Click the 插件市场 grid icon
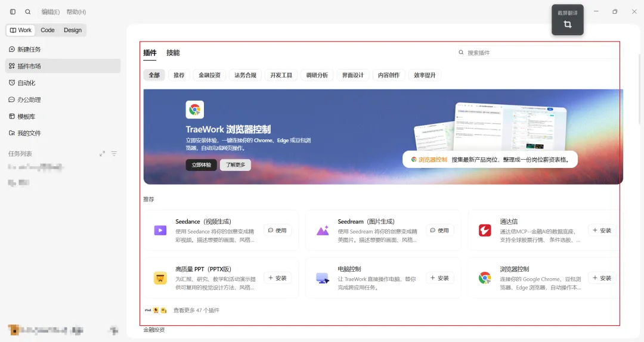This screenshot has width=644, height=342. (x=12, y=66)
